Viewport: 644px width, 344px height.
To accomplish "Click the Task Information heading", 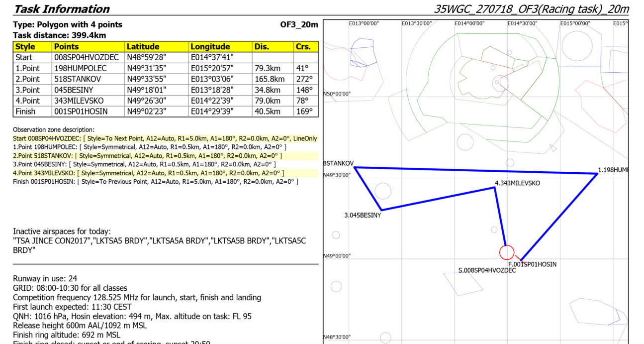I will 62,9.
